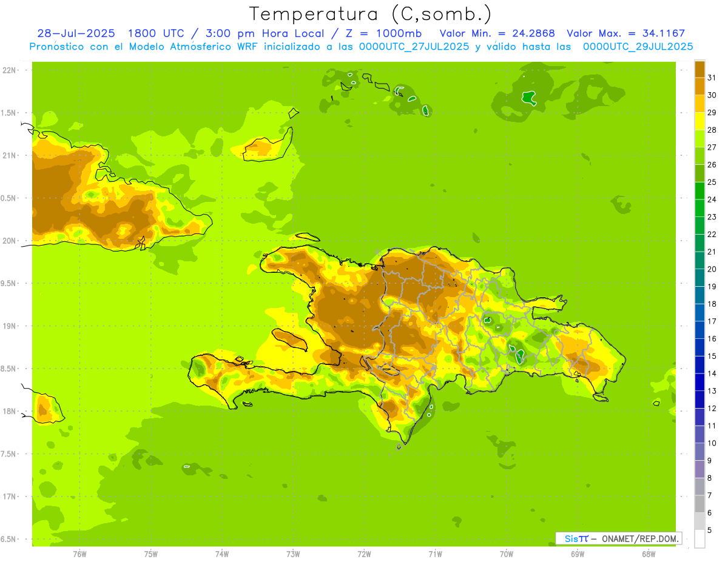Pick the gray swatch between 6 and 7
This screenshot has width=728, height=562.
coord(699,504)
